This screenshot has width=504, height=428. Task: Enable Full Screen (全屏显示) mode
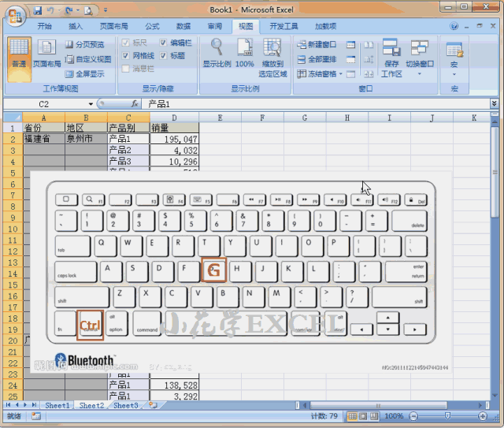click(85, 74)
